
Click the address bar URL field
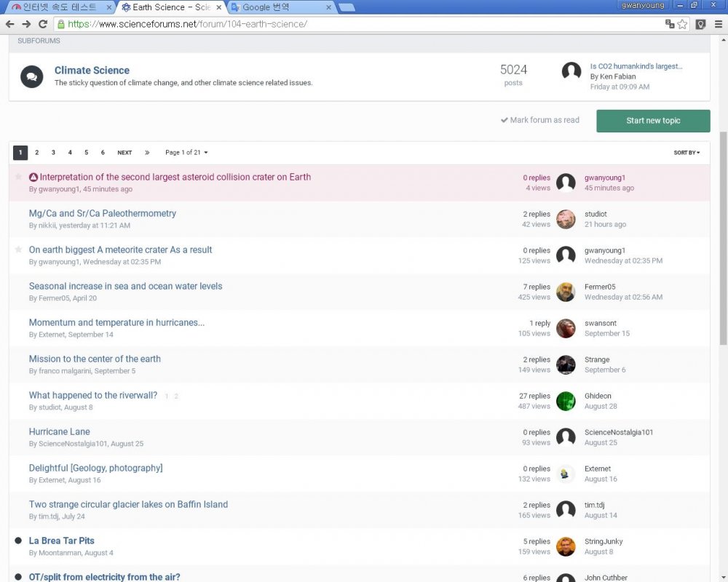[x=364, y=24]
